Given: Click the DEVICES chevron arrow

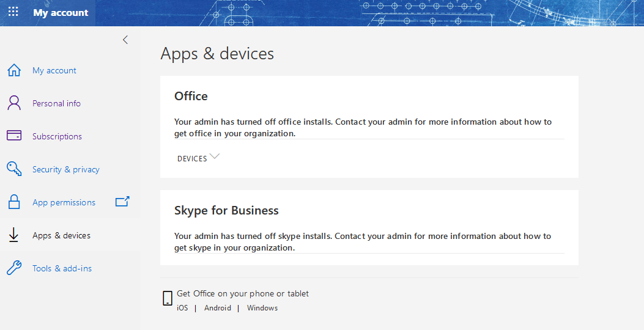Looking at the screenshot, I should pos(215,156).
